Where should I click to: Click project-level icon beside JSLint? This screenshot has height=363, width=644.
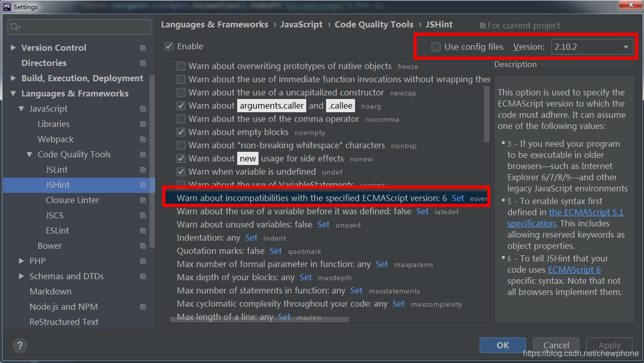click(x=143, y=170)
